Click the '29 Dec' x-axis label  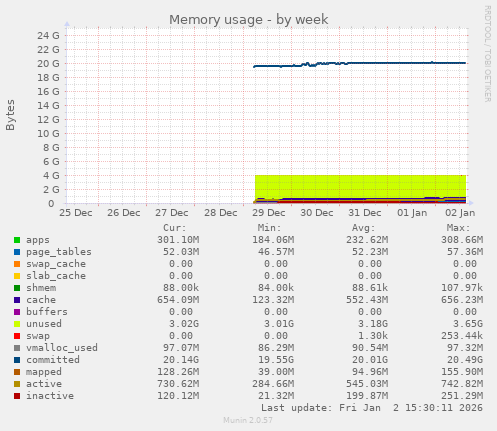(269, 213)
